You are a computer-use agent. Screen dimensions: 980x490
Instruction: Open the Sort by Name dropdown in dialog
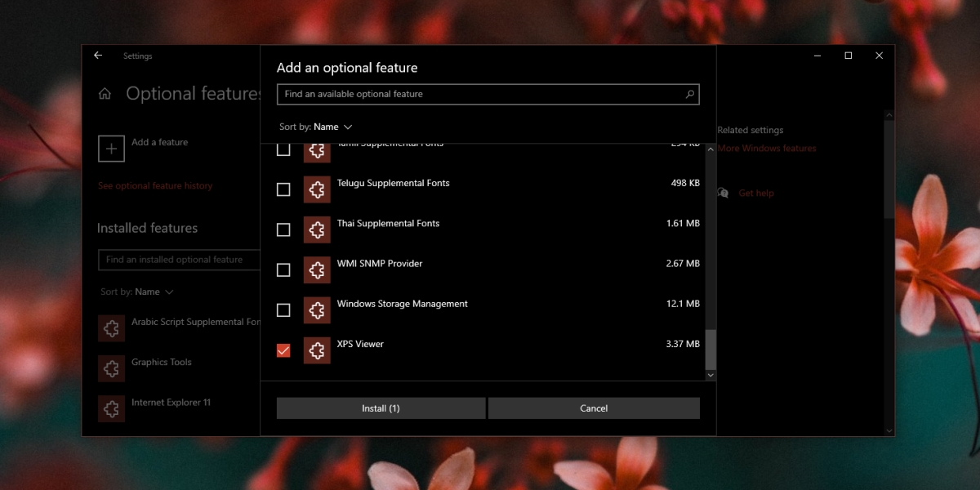click(316, 127)
